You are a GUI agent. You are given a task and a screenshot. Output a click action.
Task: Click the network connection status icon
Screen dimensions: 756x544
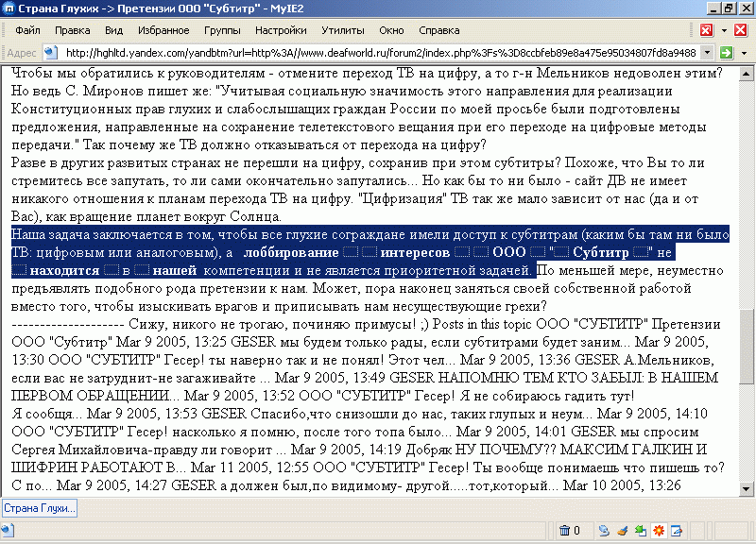604,531
